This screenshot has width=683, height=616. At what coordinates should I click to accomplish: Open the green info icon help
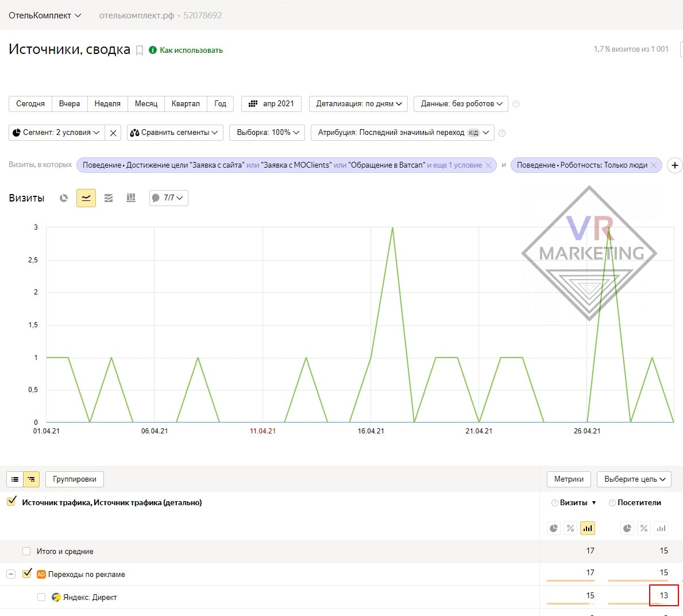coord(152,50)
